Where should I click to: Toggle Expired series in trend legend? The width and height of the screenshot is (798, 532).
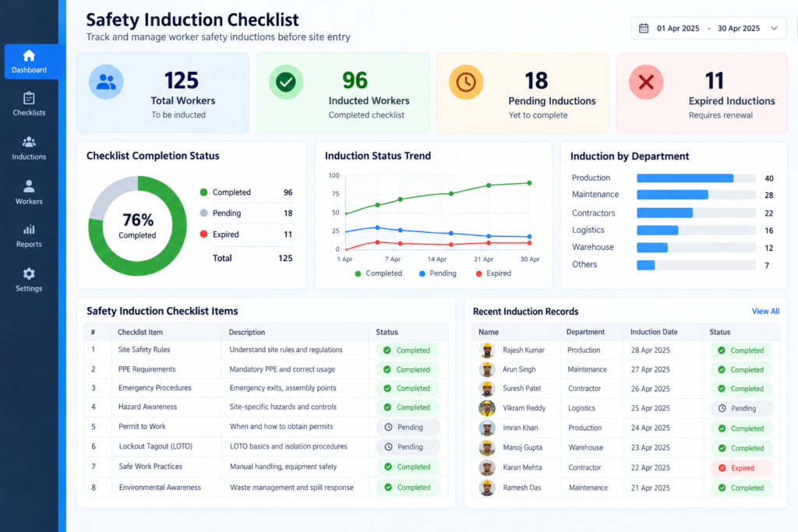coord(493,273)
